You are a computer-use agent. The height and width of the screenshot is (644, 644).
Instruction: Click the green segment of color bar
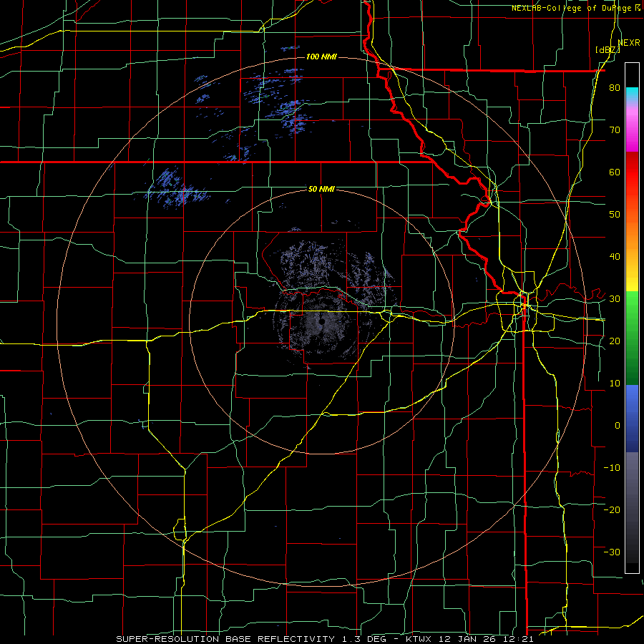click(x=632, y=338)
